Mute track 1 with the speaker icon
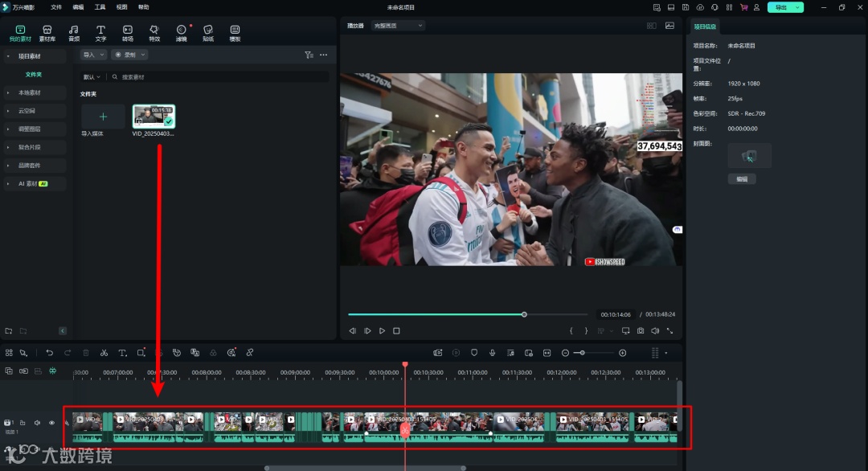The image size is (868, 471). point(37,423)
